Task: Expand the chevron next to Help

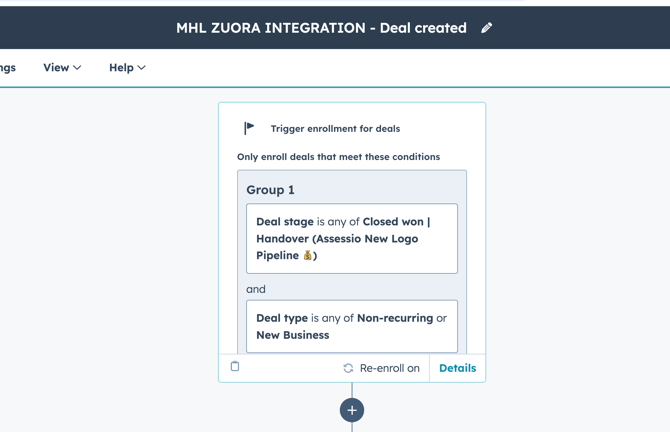Action: (x=142, y=68)
